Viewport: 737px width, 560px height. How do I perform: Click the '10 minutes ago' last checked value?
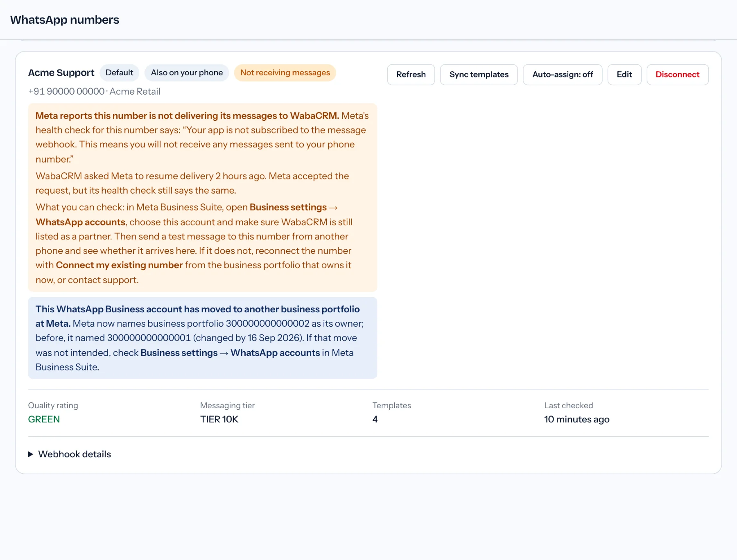pyautogui.click(x=576, y=419)
